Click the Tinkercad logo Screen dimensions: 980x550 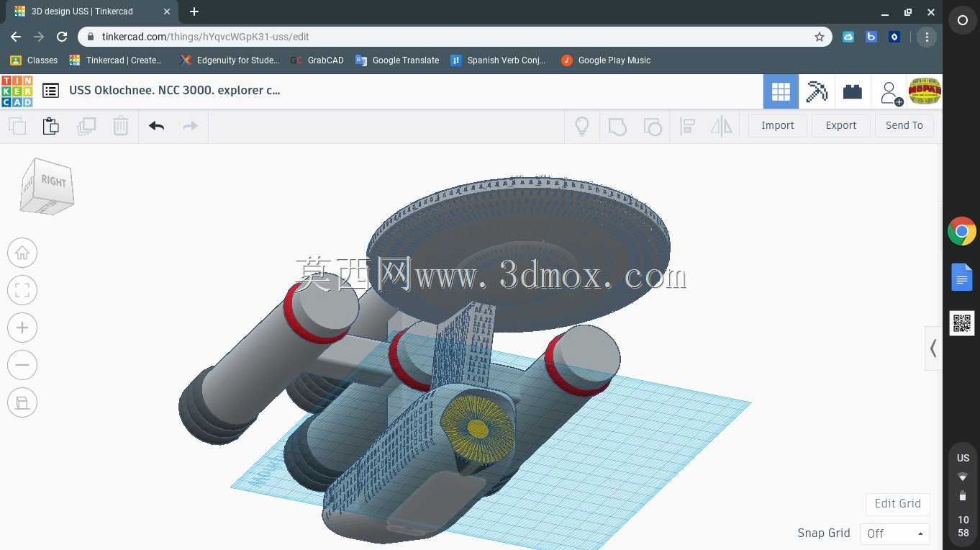[17, 91]
